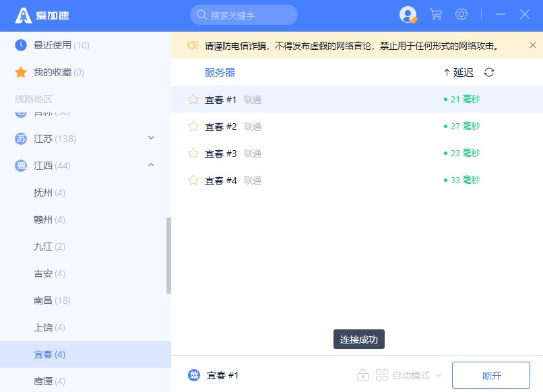Click the 服务器 column header
The height and width of the screenshot is (392, 543).
coord(220,72)
